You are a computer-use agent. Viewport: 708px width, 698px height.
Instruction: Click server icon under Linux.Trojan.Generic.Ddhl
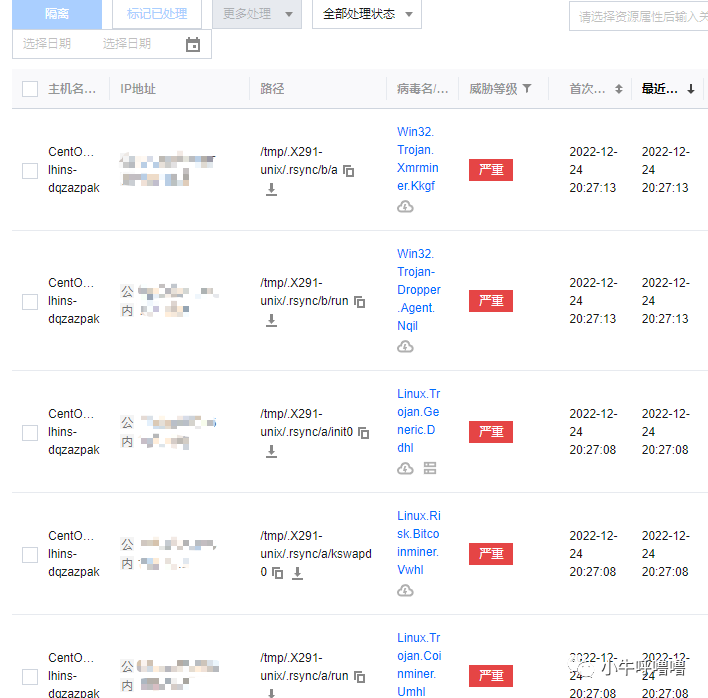pyautogui.click(x=430, y=468)
